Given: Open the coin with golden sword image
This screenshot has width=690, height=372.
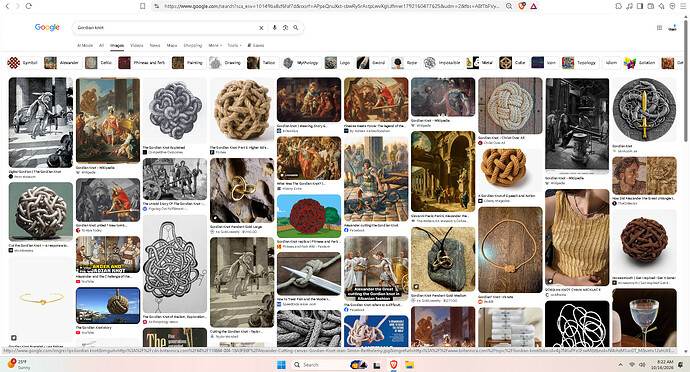Looking at the screenshot, I should [x=644, y=110].
